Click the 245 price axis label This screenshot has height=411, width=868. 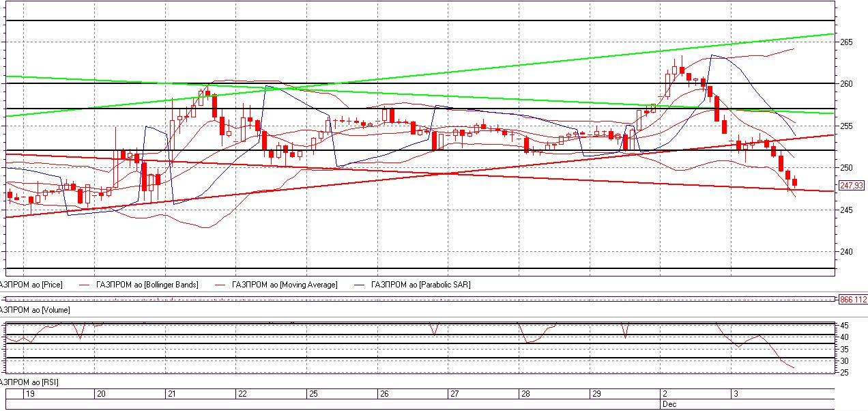coord(846,210)
